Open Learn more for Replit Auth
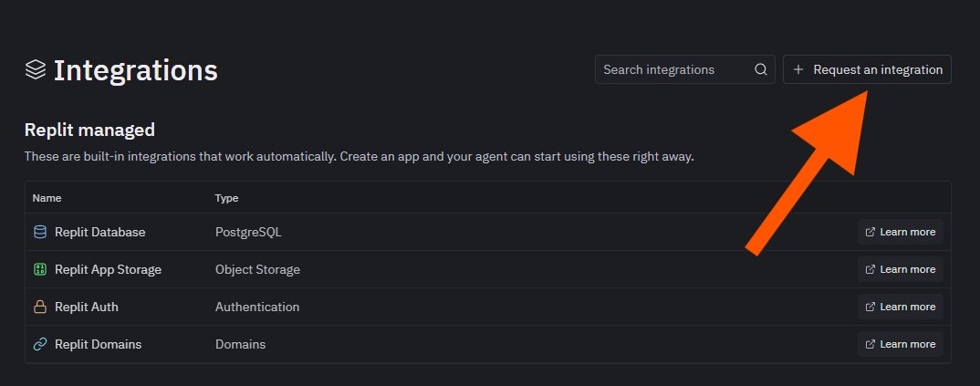980x386 pixels. tap(900, 307)
